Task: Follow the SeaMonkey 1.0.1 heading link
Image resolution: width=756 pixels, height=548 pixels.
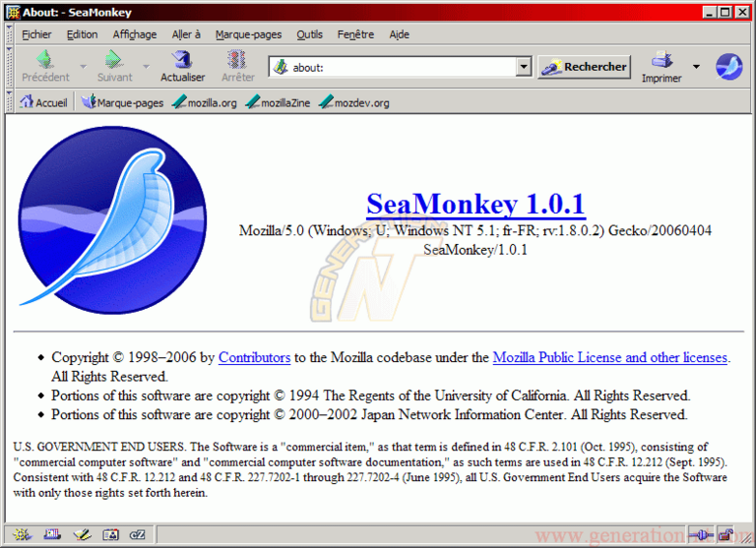Action: [475, 204]
